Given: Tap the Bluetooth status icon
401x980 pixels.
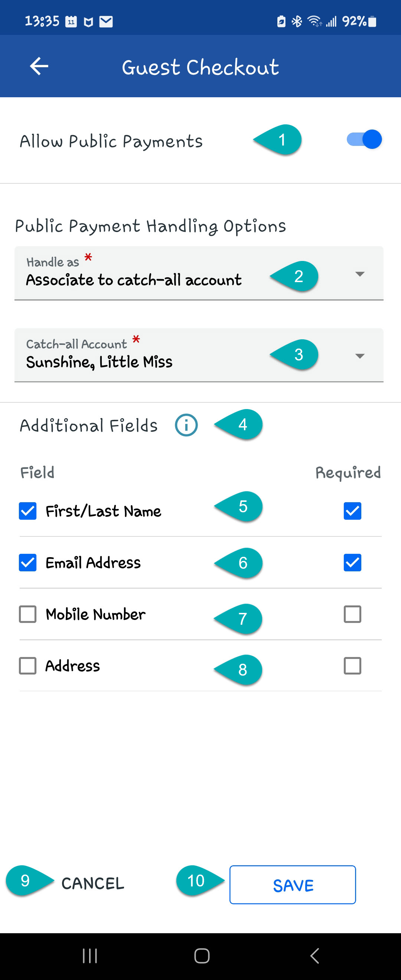Looking at the screenshot, I should click(297, 22).
